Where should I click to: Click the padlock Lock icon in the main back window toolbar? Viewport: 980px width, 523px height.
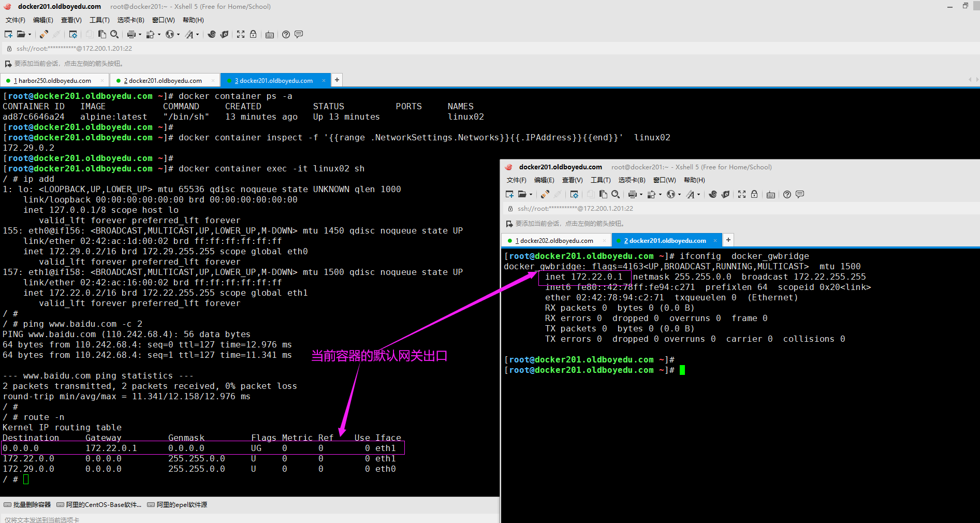(253, 34)
